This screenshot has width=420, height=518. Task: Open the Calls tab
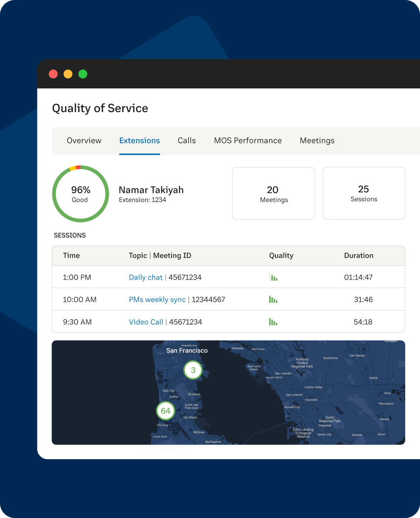(187, 141)
